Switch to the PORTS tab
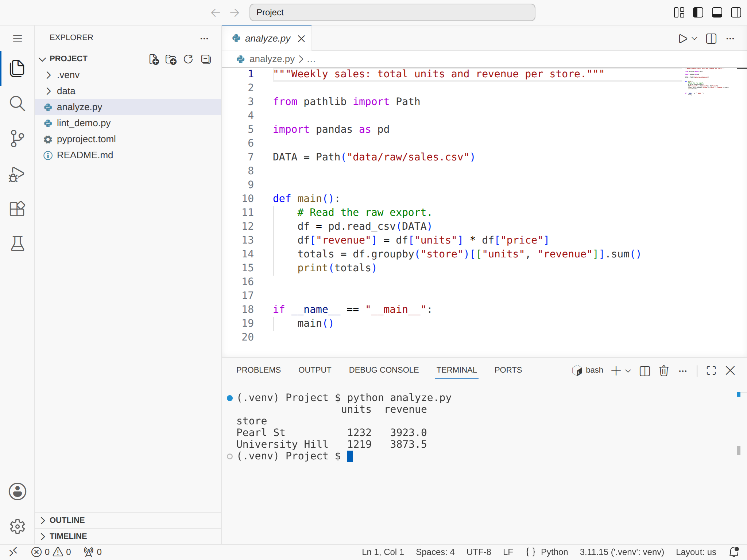747x560 pixels. [508, 370]
